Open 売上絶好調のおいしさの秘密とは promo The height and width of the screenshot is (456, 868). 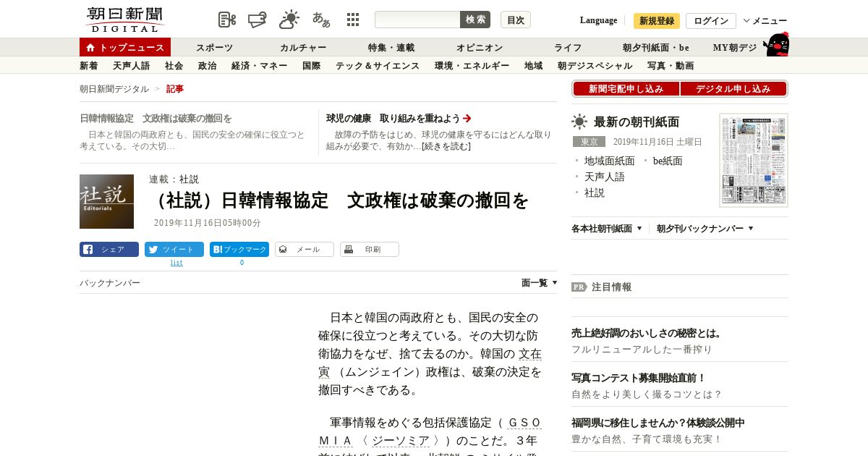click(647, 333)
